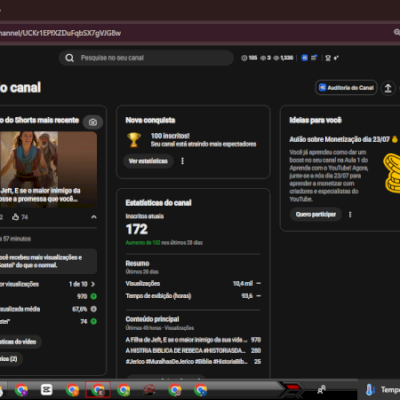Open the people icon in the taskbar
Screen dimensions: 400x400
tap(321, 389)
